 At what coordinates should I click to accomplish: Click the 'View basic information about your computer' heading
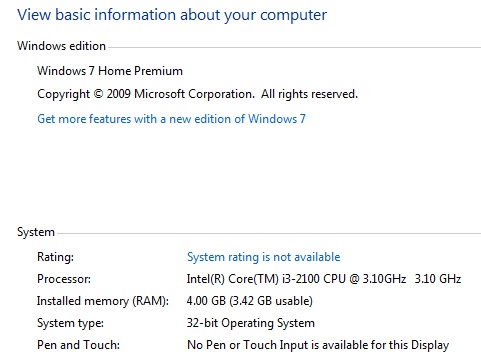click(x=172, y=15)
